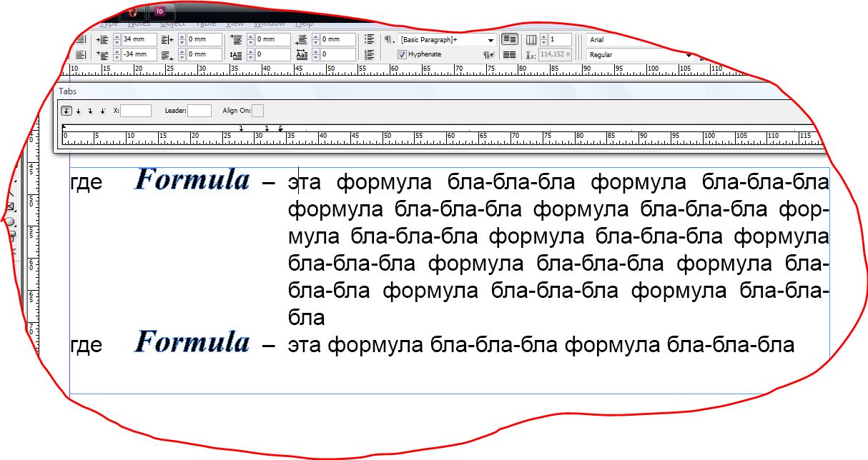The width and height of the screenshot is (868, 460).
Task: Click the space after paragraph icon
Action: click(302, 40)
